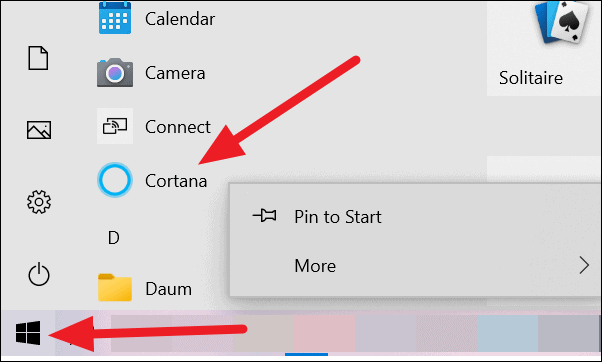This screenshot has height=362, width=602.
Task: Expand the Daum folder in the app list
Action: click(145, 288)
